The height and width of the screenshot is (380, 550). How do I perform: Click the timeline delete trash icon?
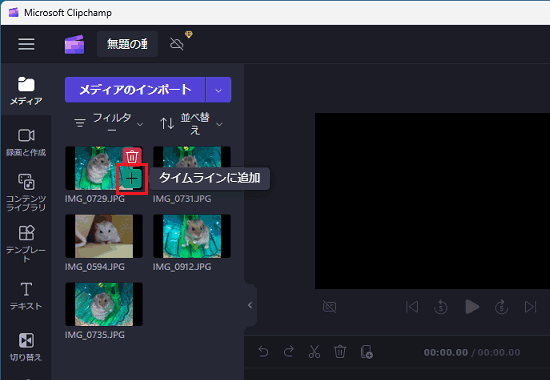(340, 352)
